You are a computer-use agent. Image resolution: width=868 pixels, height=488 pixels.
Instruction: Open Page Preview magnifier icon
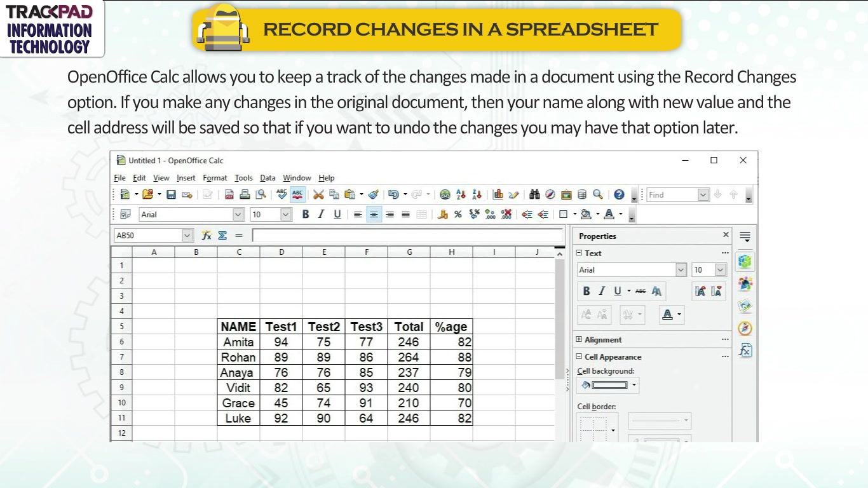click(261, 194)
